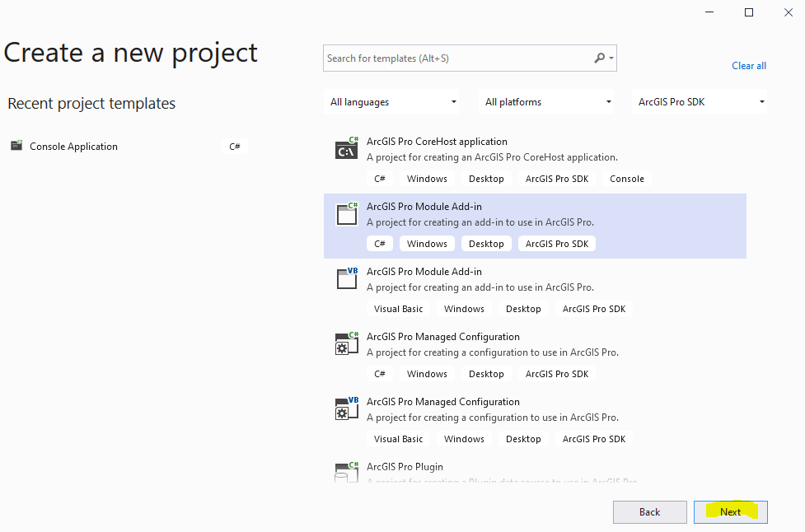The height and width of the screenshot is (532, 805).
Task: Click Windows tag on Visual Basic Module Add-in
Action: click(464, 309)
